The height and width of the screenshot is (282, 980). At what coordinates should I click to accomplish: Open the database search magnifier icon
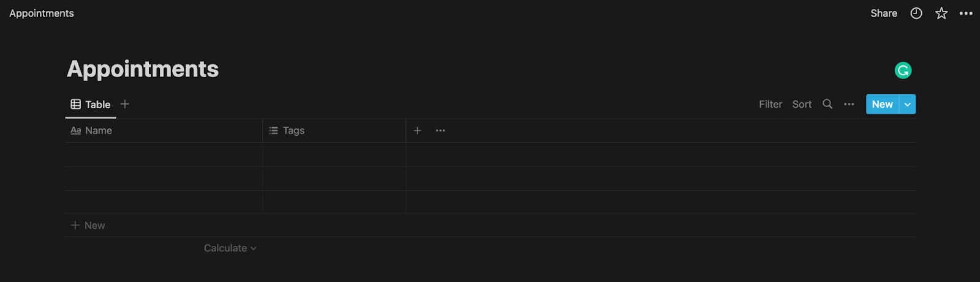pos(827,104)
